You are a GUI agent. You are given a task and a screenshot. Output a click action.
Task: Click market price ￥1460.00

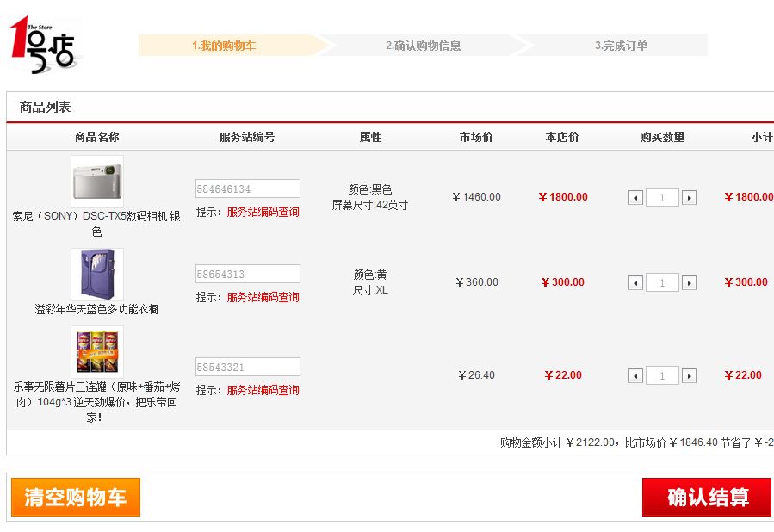tap(476, 197)
